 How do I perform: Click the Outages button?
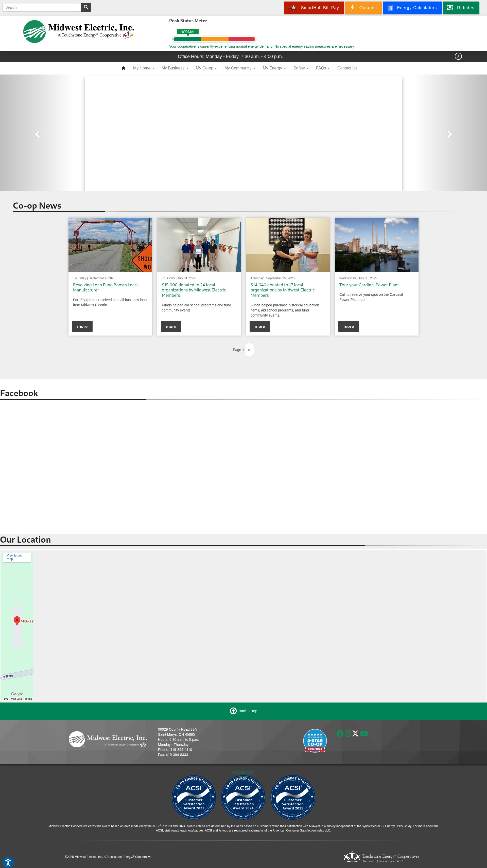[363, 8]
